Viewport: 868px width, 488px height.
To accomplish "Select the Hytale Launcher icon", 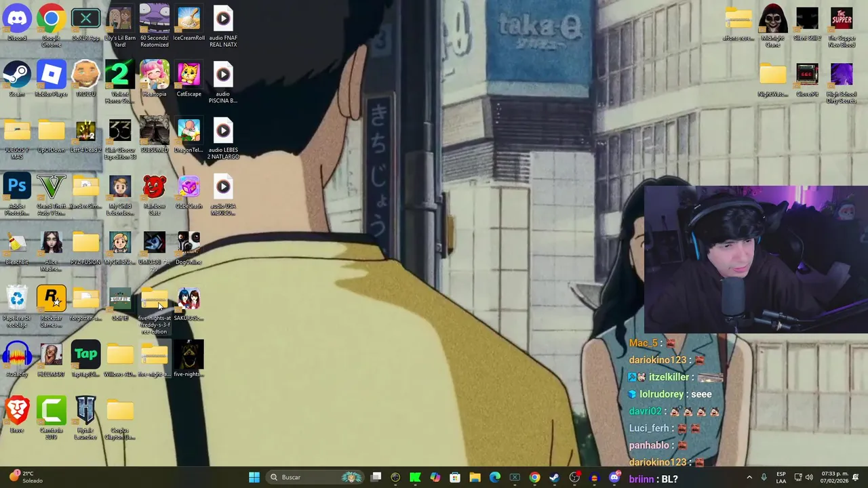I will pos(85,419).
